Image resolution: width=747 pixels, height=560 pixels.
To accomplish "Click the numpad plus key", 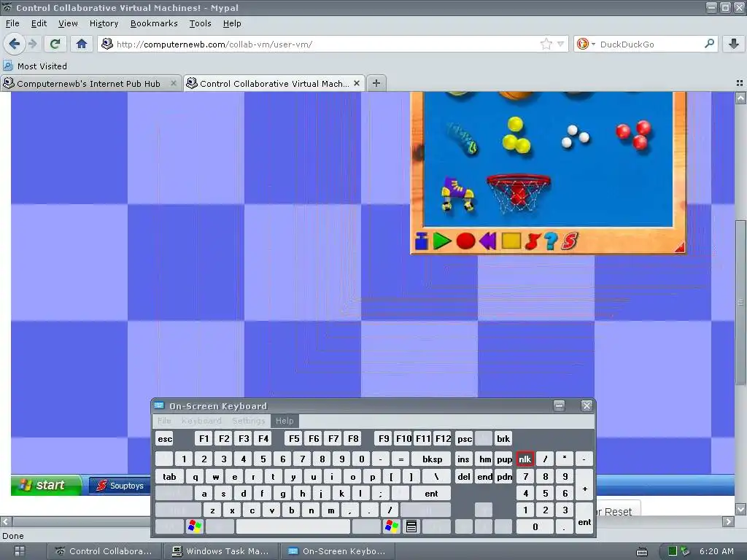I will click(x=584, y=489).
